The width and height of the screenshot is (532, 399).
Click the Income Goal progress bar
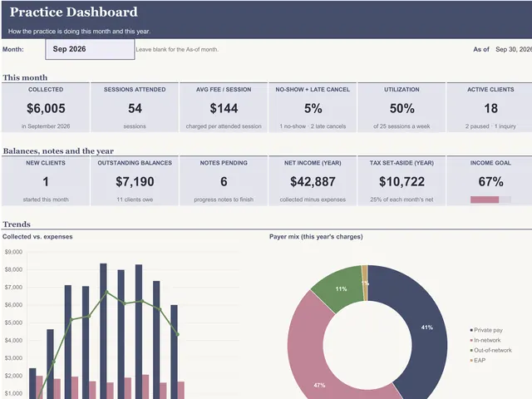click(x=490, y=199)
